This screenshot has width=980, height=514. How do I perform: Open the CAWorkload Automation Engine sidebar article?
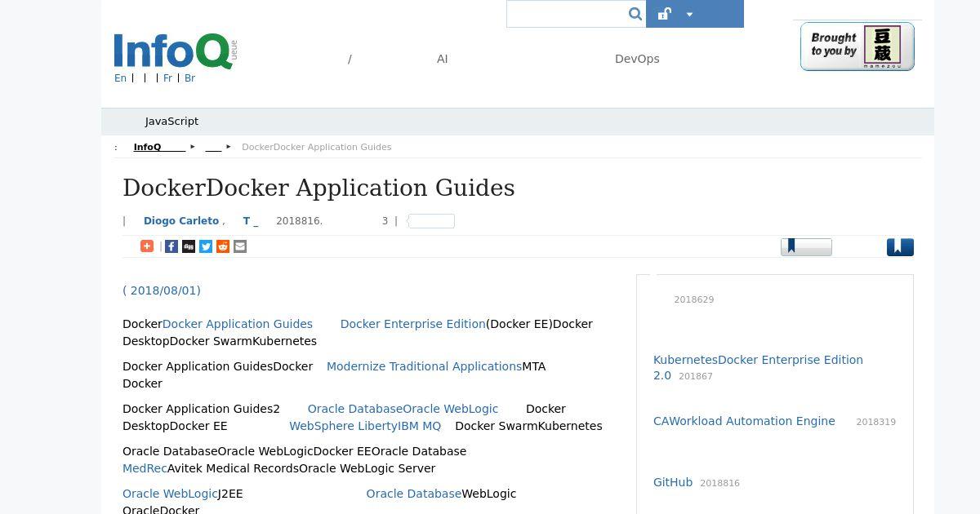click(744, 421)
